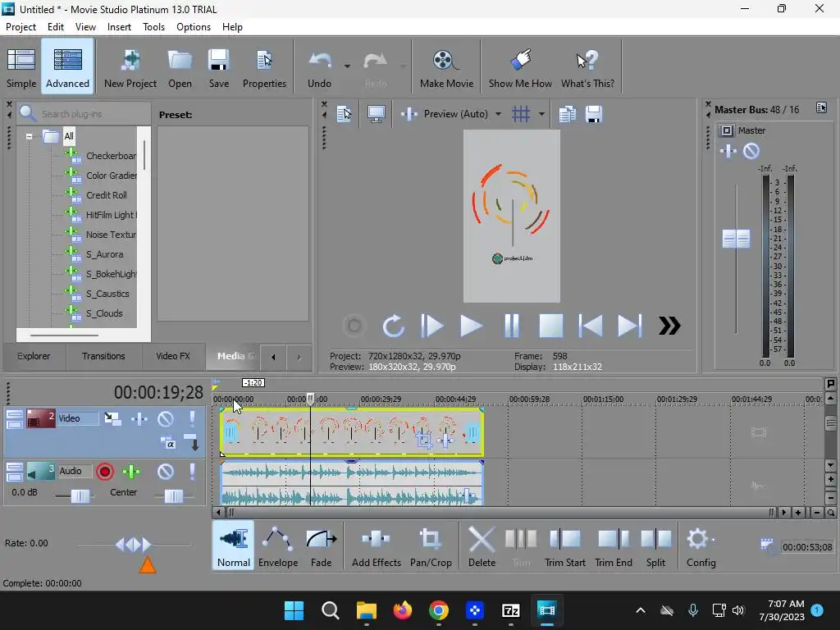Image resolution: width=840 pixels, height=630 pixels.
Task: Open Master FX icon in mixer
Action: tap(728, 151)
